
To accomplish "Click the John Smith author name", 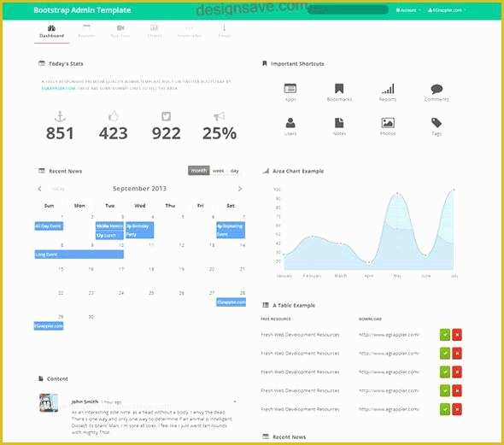I will 85,401.
